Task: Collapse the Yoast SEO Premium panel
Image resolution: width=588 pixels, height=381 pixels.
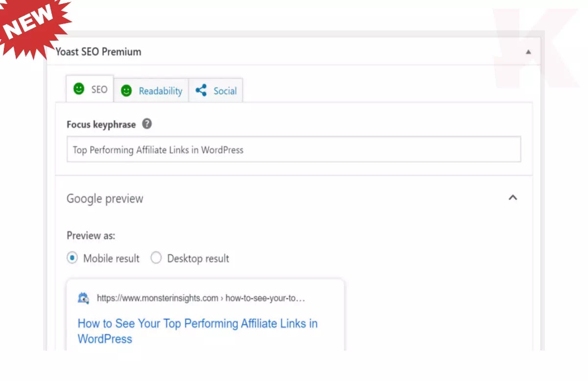Action: [x=528, y=51]
